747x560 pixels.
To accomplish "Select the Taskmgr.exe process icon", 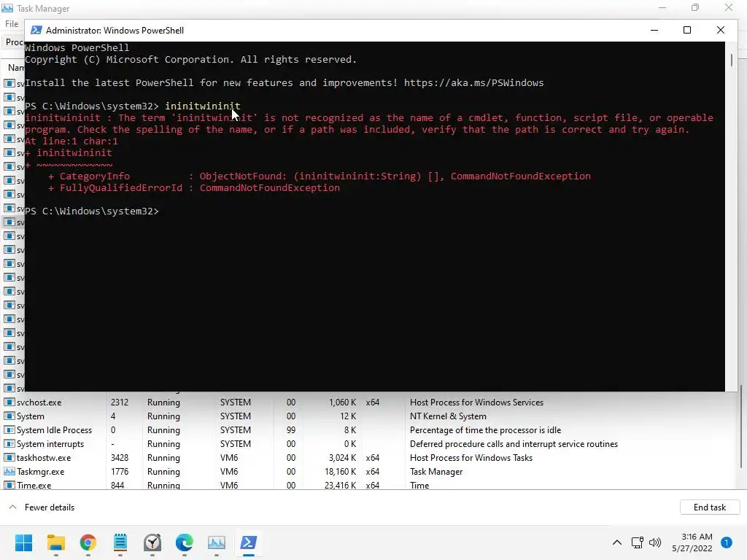I will (9, 472).
